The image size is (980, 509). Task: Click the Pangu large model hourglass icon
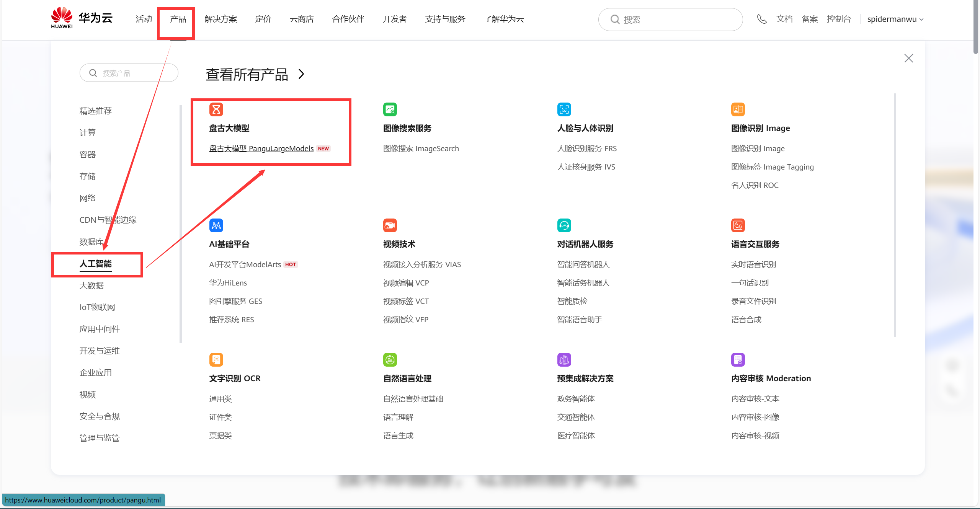(x=216, y=109)
